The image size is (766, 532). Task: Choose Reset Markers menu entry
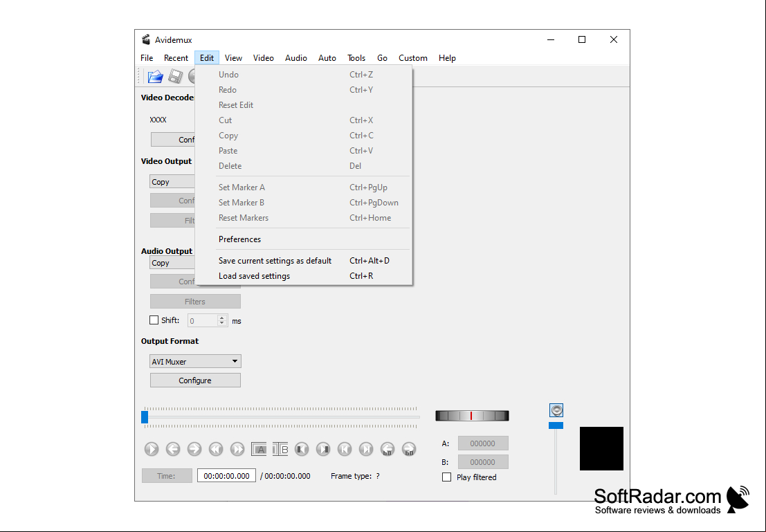pos(304,218)
